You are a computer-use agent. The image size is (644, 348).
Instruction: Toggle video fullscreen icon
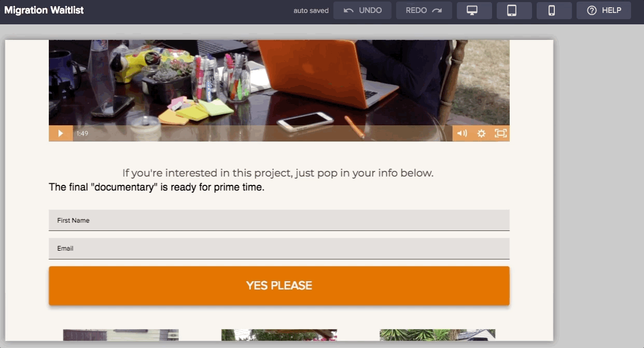[500, 133]
